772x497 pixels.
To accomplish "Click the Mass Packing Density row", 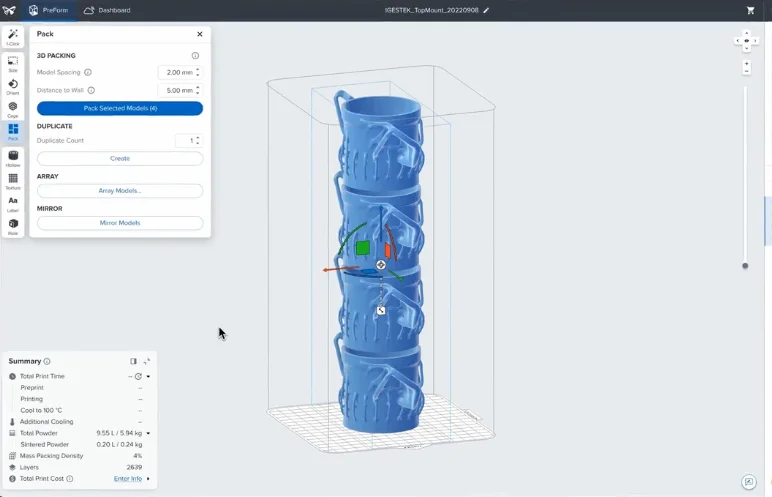I will (75, 456).
